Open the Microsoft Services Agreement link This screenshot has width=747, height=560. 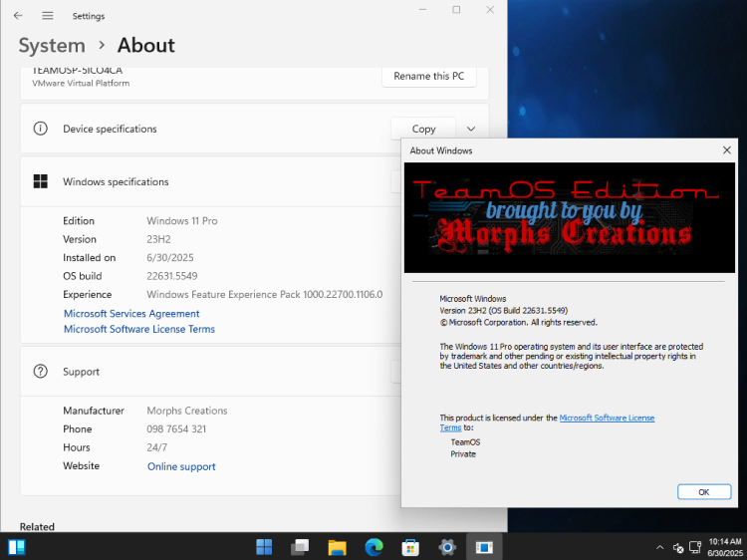point(131,314)
